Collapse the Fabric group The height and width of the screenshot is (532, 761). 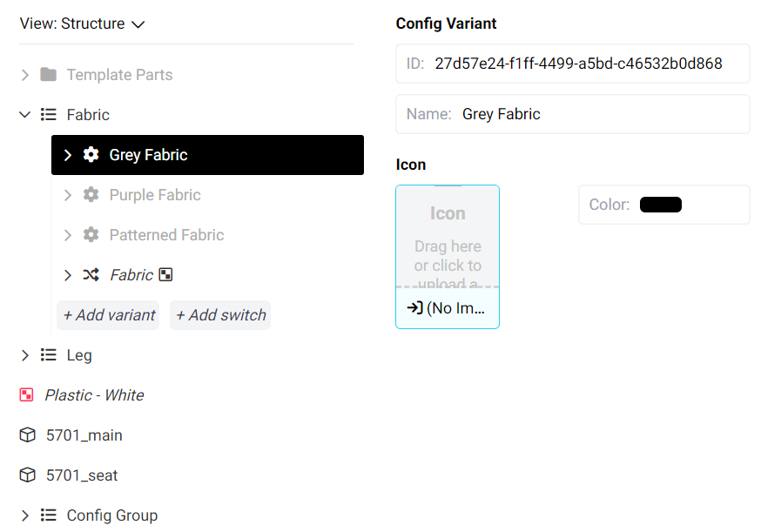point(24,115)
